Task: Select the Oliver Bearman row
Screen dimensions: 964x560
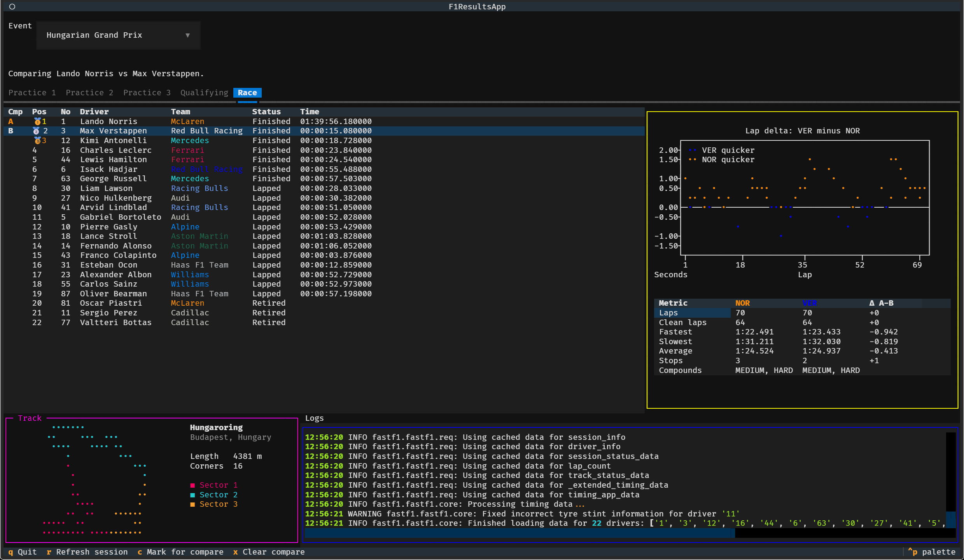Action: coord(324,294)
